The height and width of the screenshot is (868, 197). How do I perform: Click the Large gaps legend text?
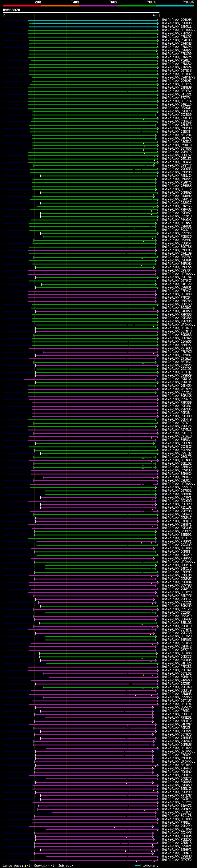pos(37,865)
